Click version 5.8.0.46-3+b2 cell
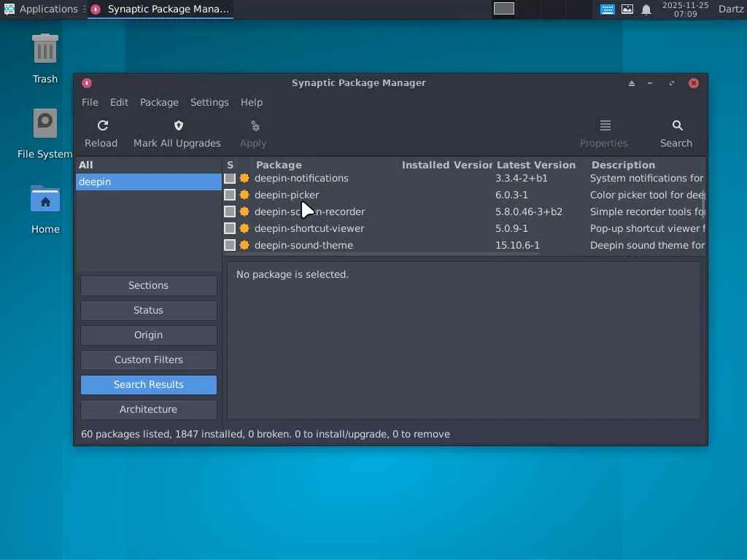 (x=529, y=211)
